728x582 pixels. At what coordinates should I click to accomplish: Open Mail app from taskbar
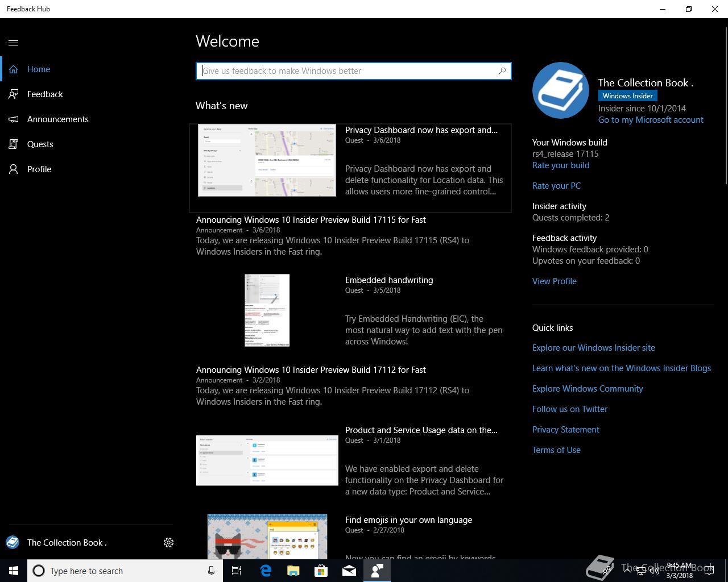pos(349,571)
